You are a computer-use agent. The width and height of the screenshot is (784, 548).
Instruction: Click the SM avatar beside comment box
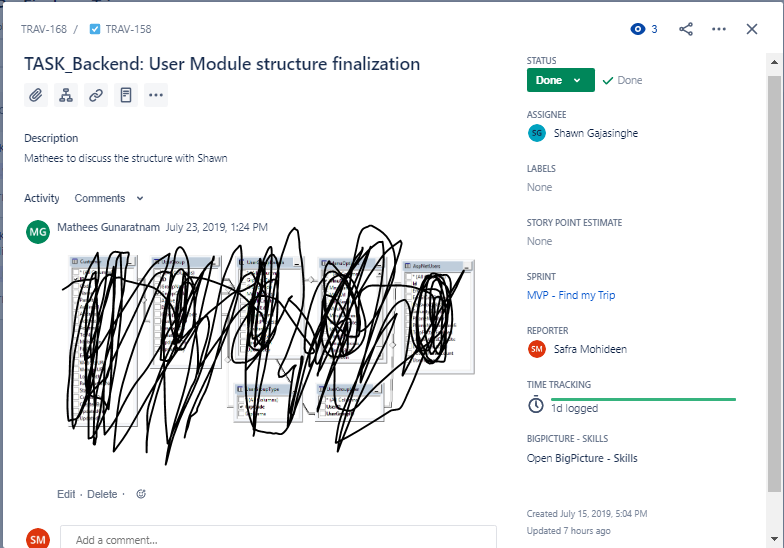point(38,538)
